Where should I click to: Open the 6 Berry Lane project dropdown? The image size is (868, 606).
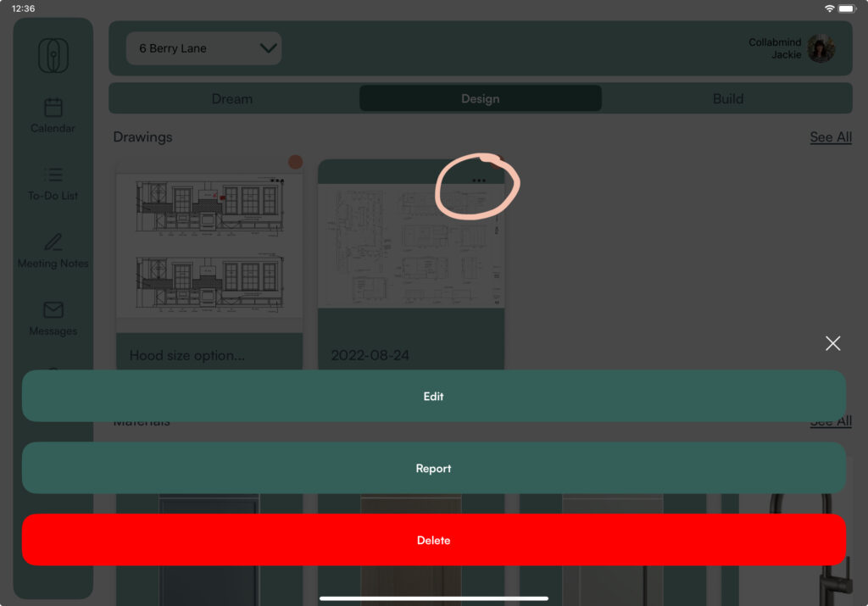203,49
